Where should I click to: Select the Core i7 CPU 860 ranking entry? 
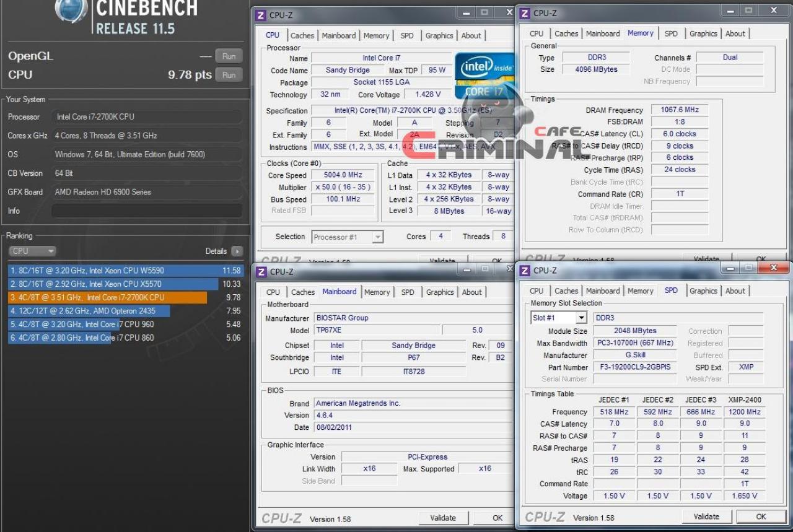[125, 338]
